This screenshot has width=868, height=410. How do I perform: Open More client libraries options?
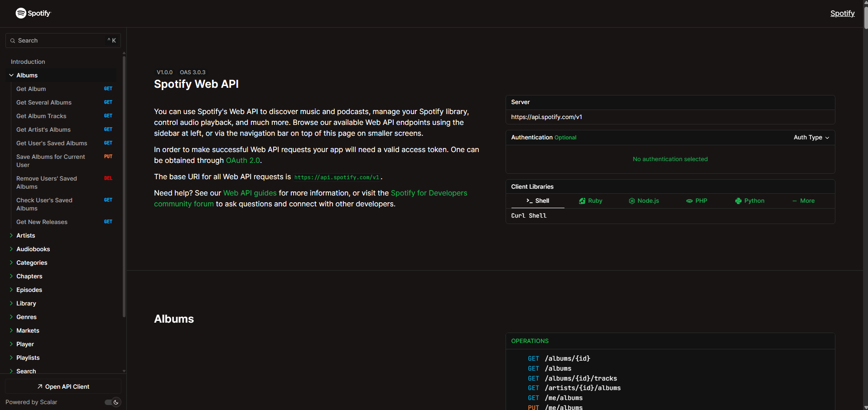(x=803, y=201)
